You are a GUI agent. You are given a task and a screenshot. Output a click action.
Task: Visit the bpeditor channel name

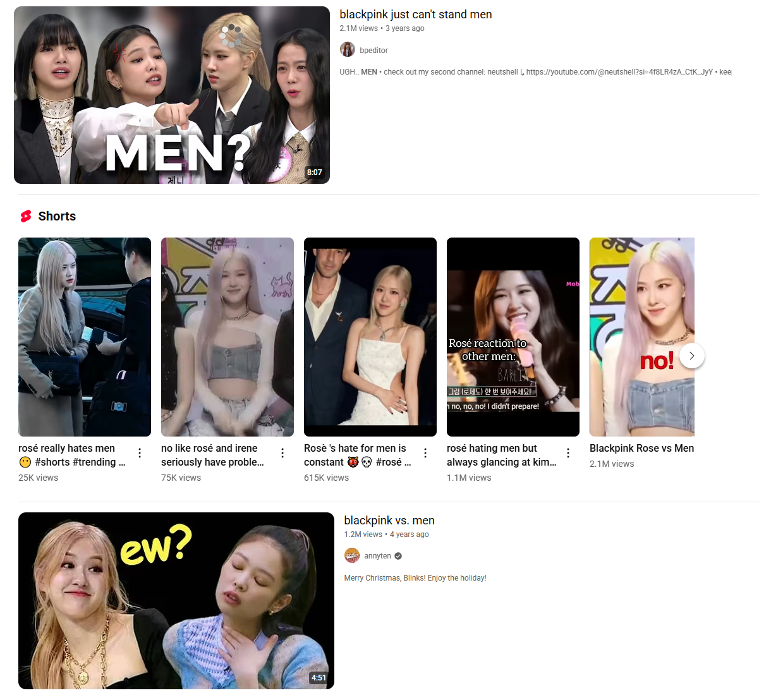pyautogui.click(x=373, y=50)
